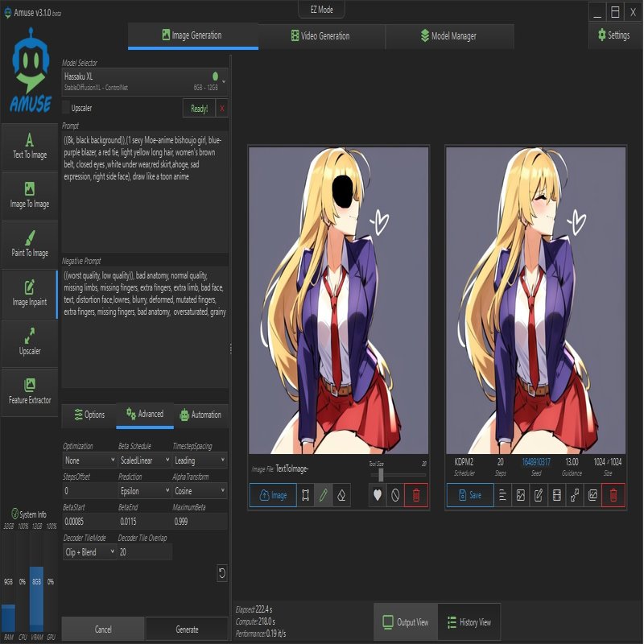Click the clear mask circle-slash icon

pyautogui.click(x=395, y=495)
